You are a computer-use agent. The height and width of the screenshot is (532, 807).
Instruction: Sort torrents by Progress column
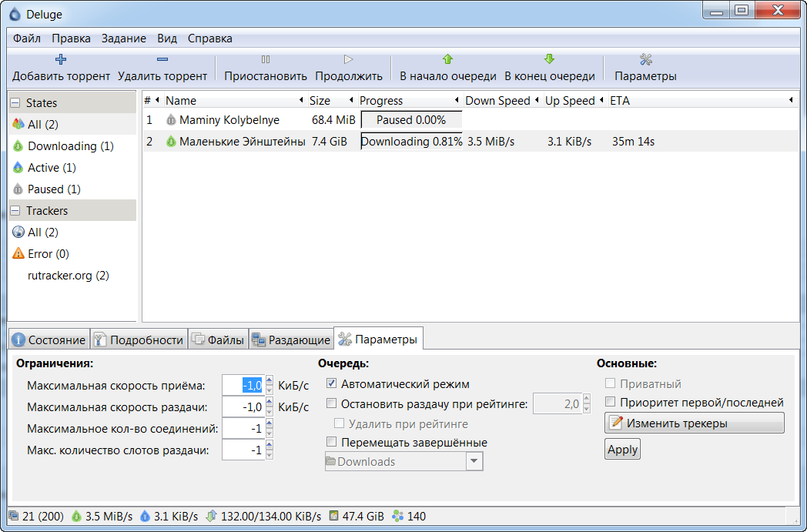410,100
